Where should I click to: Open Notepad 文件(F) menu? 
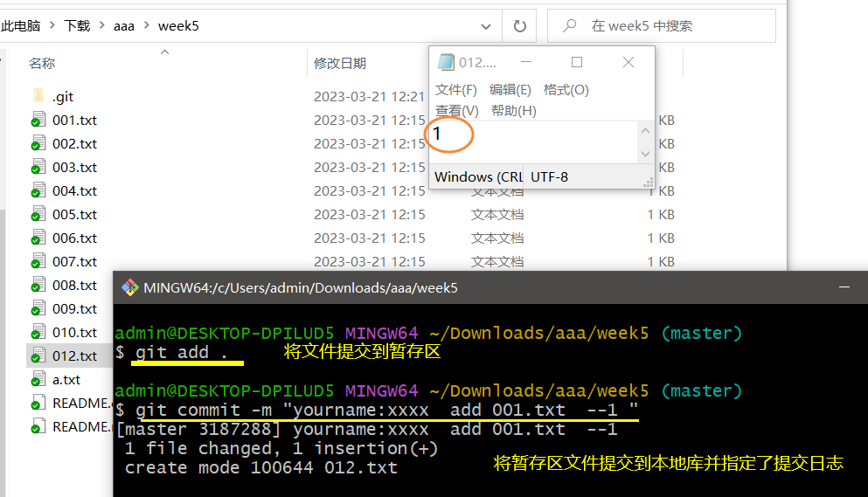pos(455,90)
